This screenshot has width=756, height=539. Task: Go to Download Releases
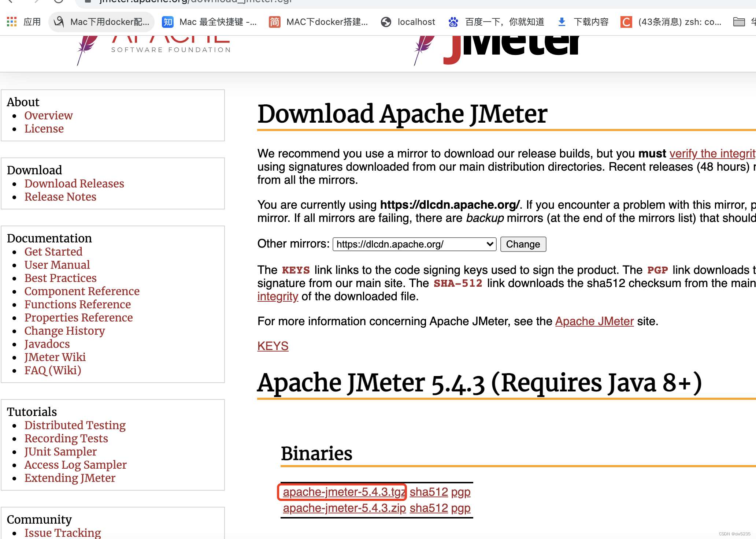pos(74,183)
